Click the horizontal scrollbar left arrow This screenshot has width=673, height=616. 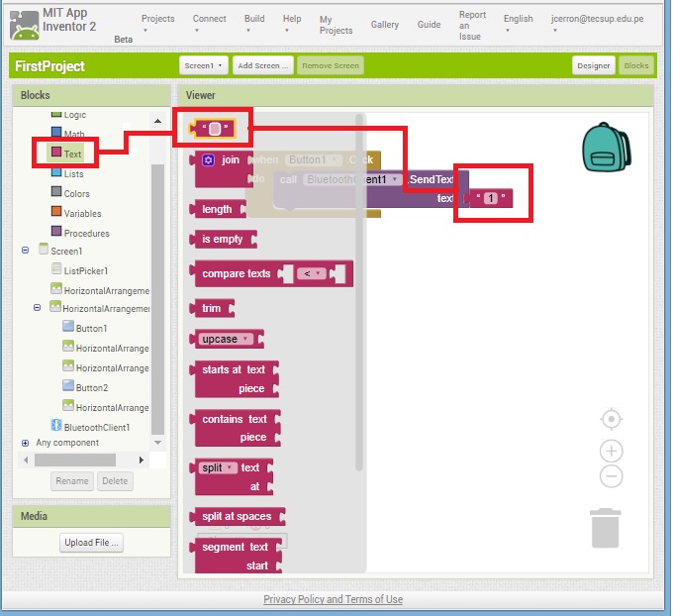[26, 461]
